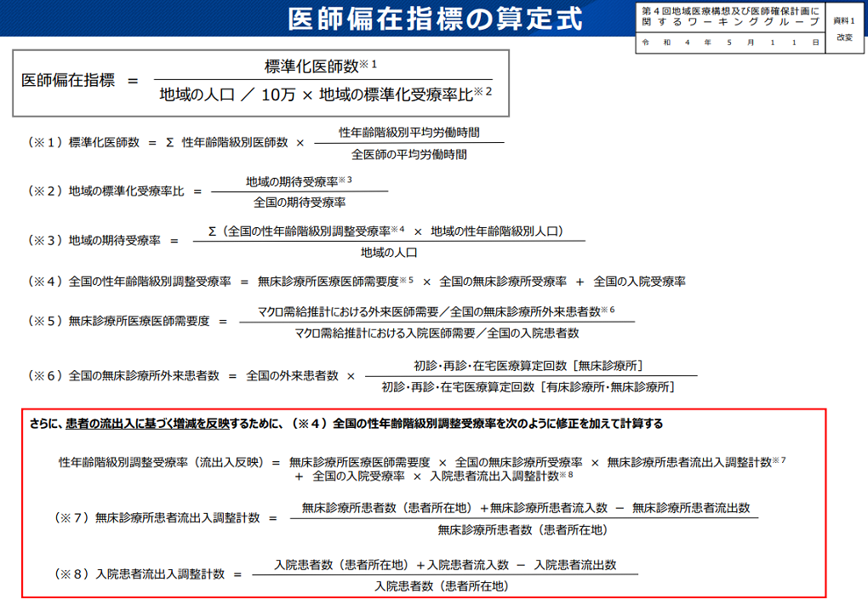Image resolution: width=868 pixels, height=605 pixels.
Task: Click 10万 in the boxed formula denominator
Action: (278, 94)
